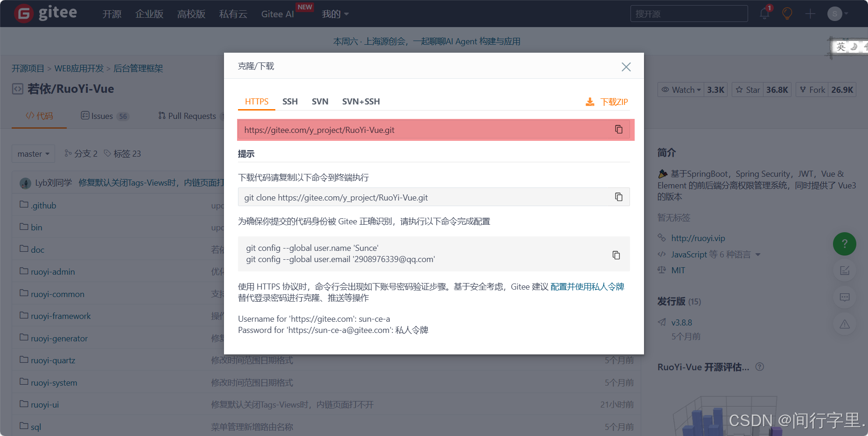
Task: Open the 配置并使用私人令牌 link
Action: tap(587, 286)
